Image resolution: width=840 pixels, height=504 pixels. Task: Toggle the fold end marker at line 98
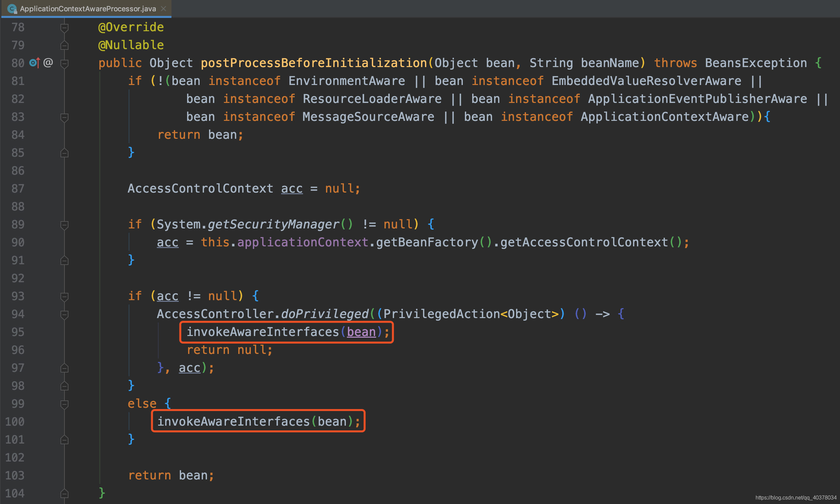point(64,386)
